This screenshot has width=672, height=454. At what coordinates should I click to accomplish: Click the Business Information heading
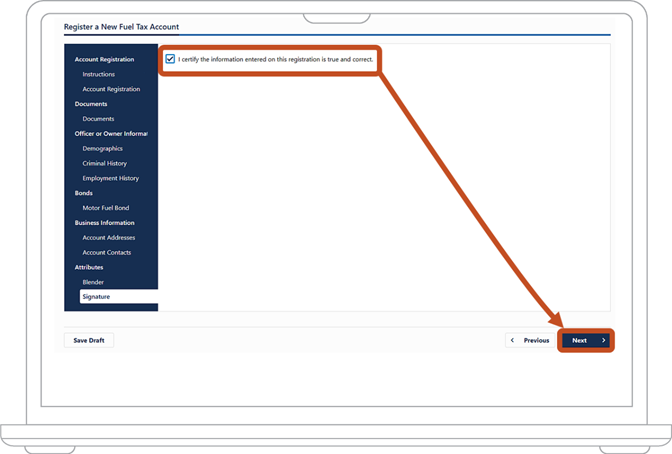coord(105,223)
